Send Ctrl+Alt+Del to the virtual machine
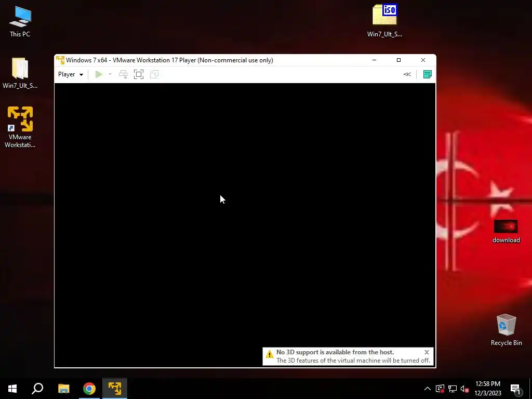Viewport: 532px width, 399px height. 123,74
